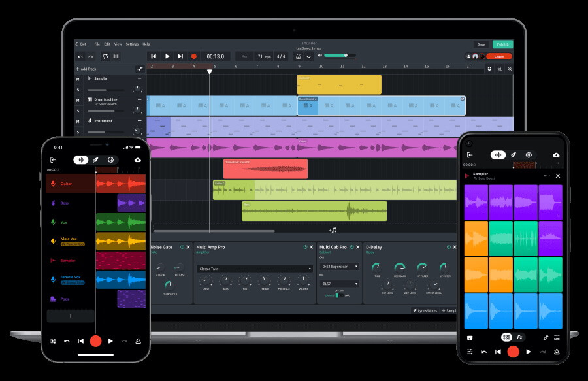The image size is (588, 381).
Task: Open the Key selector field
Action: pos(244,56)
